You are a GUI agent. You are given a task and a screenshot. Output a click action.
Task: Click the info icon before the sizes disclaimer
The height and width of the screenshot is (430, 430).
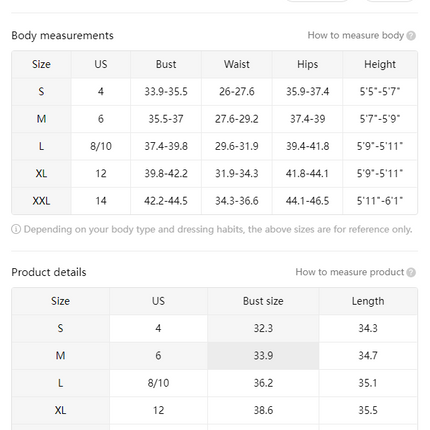tap(16, 229)
